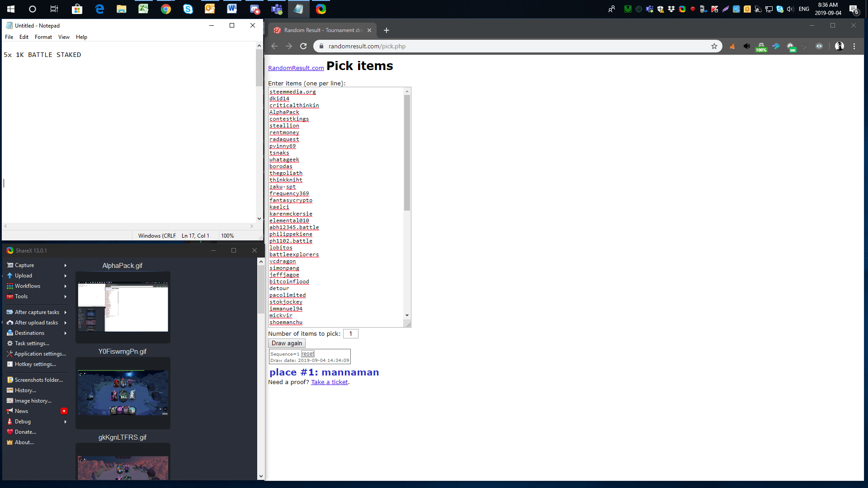Open Word from taskbar
Screen dimensions: 868x488
point(232,9)
